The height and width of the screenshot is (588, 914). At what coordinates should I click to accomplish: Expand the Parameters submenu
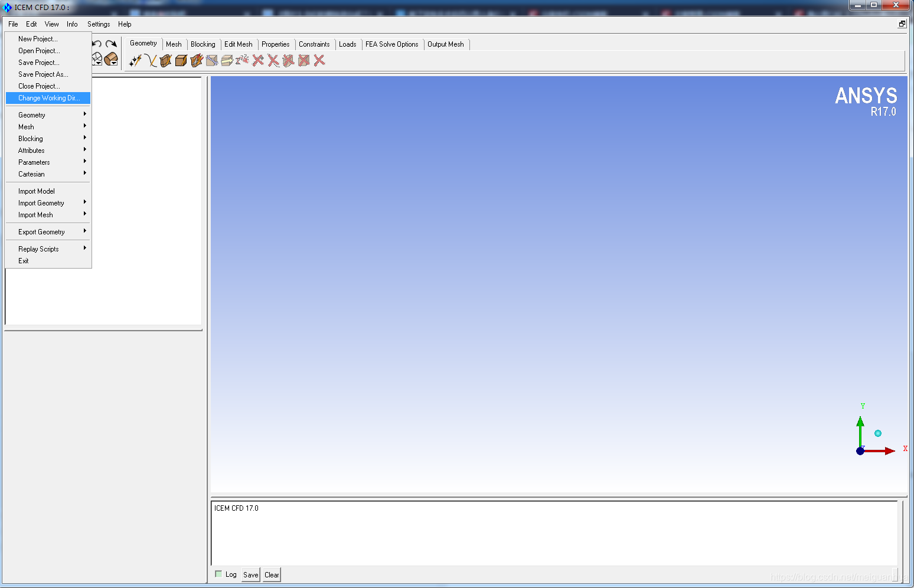click(48, 162)
